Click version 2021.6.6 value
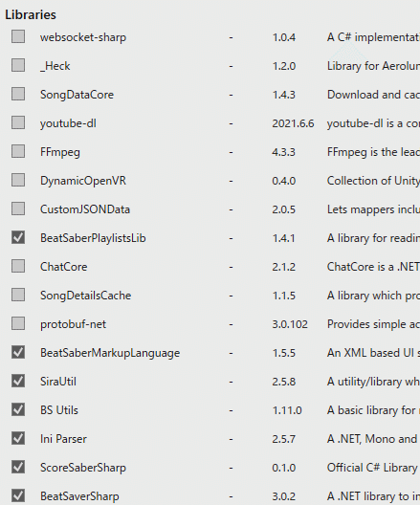420x505 pixels. (293, 123)
